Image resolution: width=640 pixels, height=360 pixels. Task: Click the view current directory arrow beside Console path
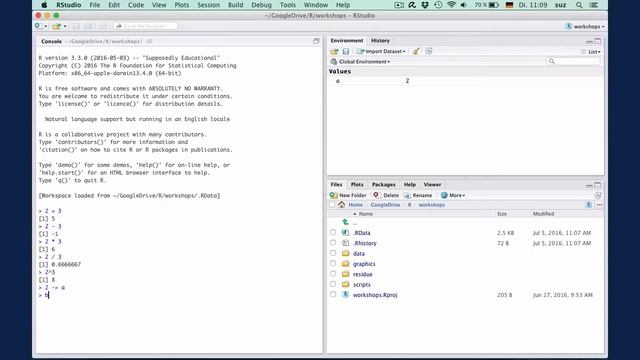point(149,41)
